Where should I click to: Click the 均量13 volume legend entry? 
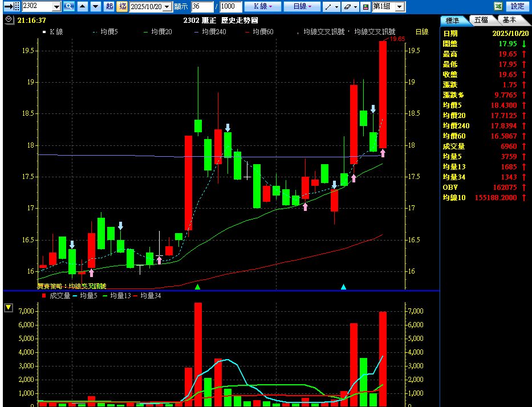click(117, 296)
